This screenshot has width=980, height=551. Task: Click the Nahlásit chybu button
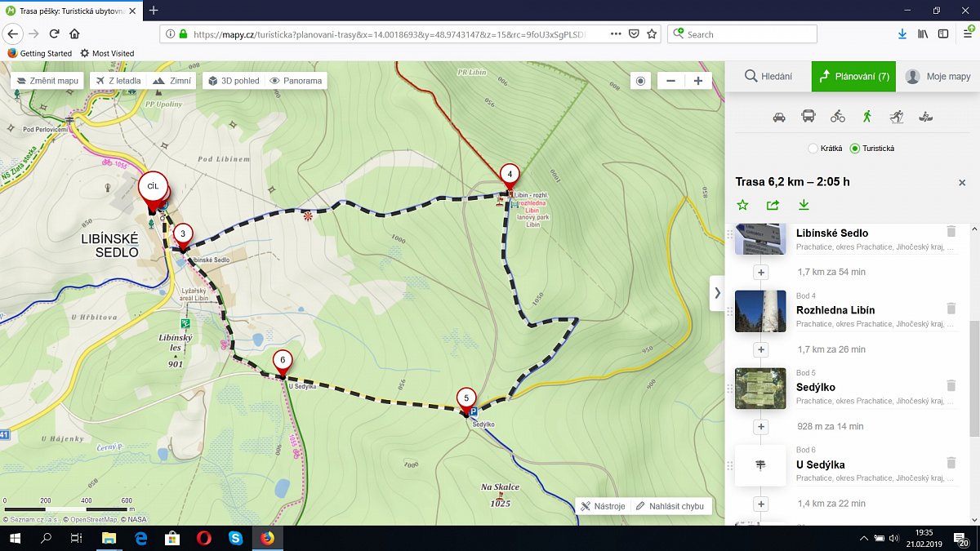(x=670, y=506)
